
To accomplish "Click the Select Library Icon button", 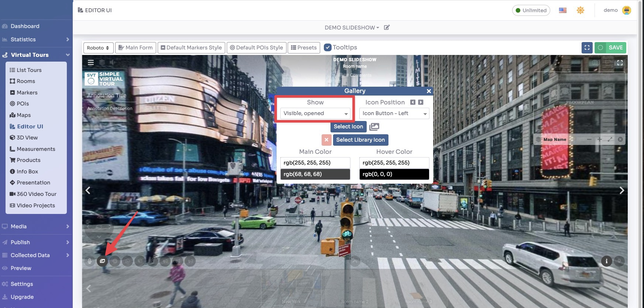I will (x=360, y=140).
